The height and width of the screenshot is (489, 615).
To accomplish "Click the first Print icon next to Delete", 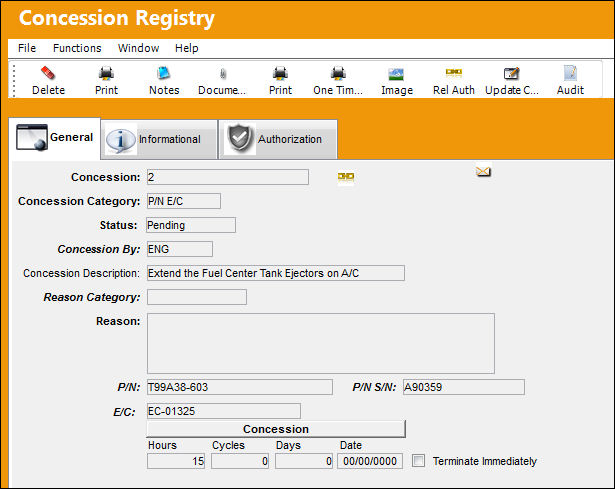I will 106,73.
